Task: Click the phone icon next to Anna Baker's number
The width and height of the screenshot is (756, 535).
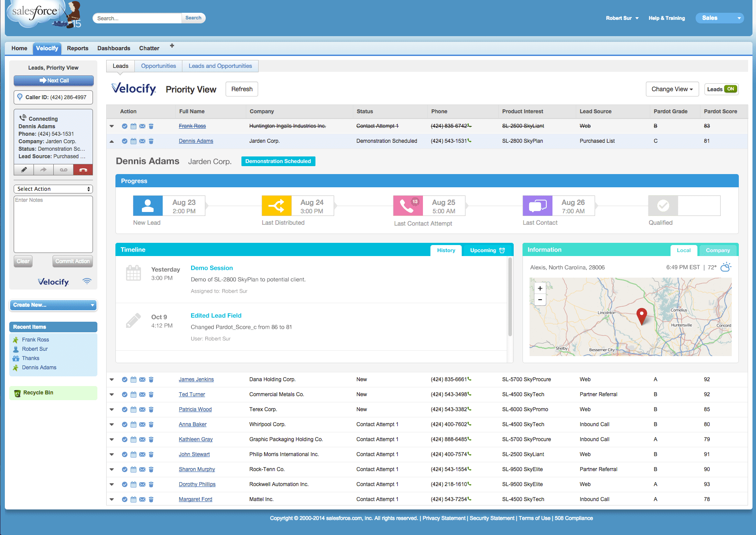Action: (x=469, y=424)
